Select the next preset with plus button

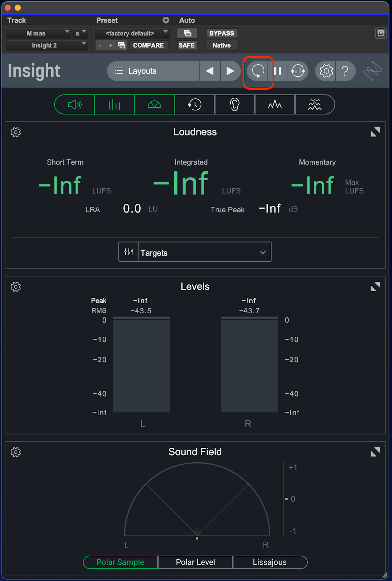click(x=111, y=45)
